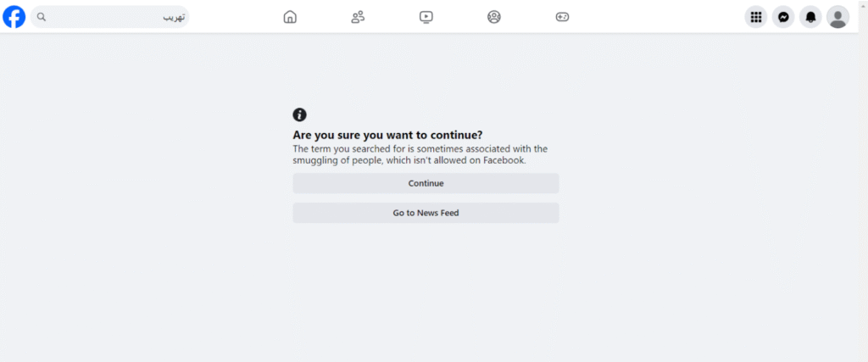Click the Arabic search term in the search bar

click(173, 17)
